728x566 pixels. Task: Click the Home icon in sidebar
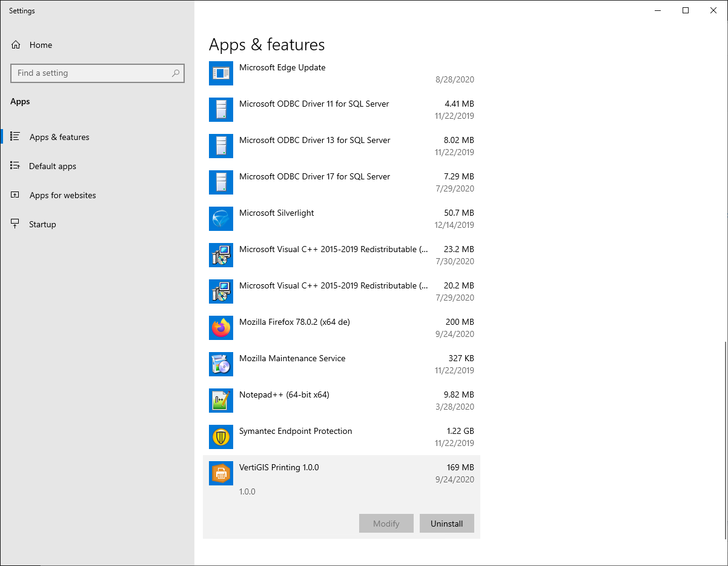(16, 45)
